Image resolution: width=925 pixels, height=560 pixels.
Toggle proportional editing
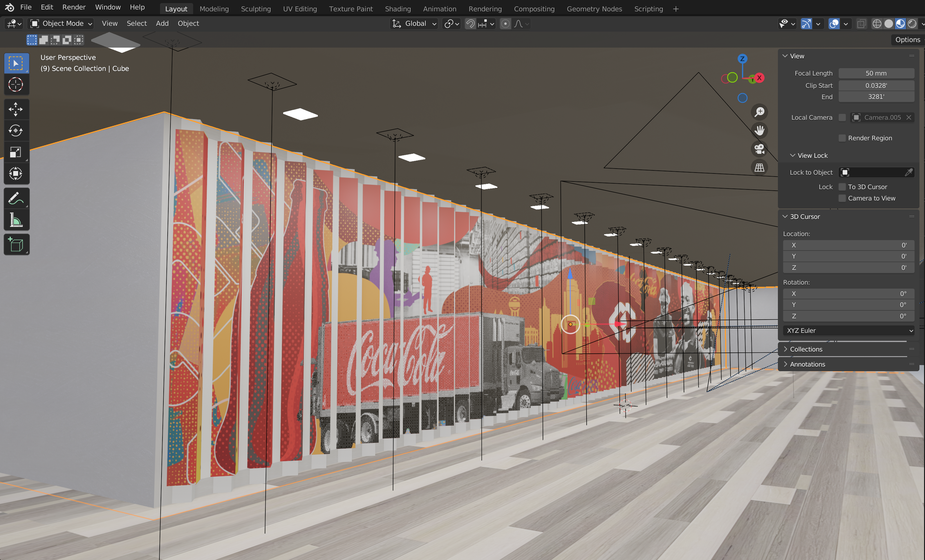click(x=505, y=24)
